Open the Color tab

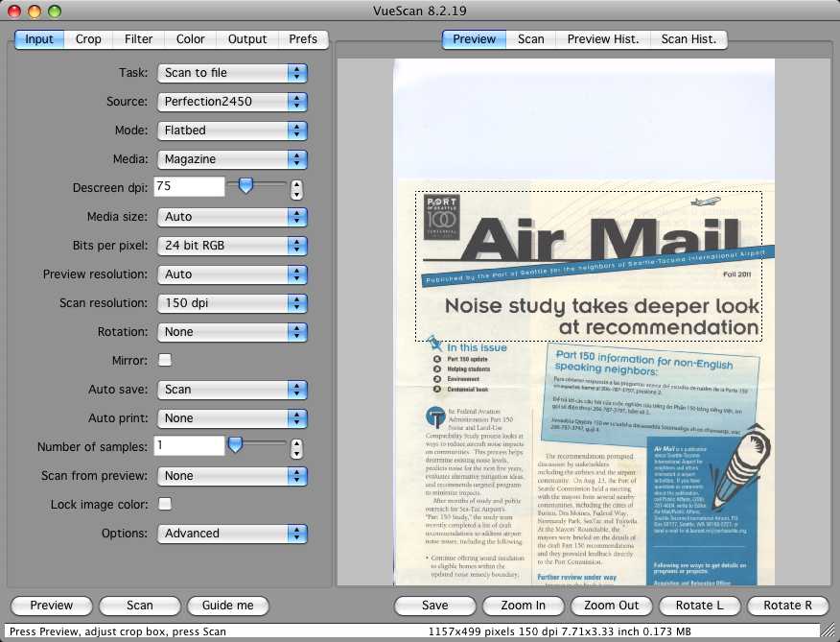coord(191,39)
